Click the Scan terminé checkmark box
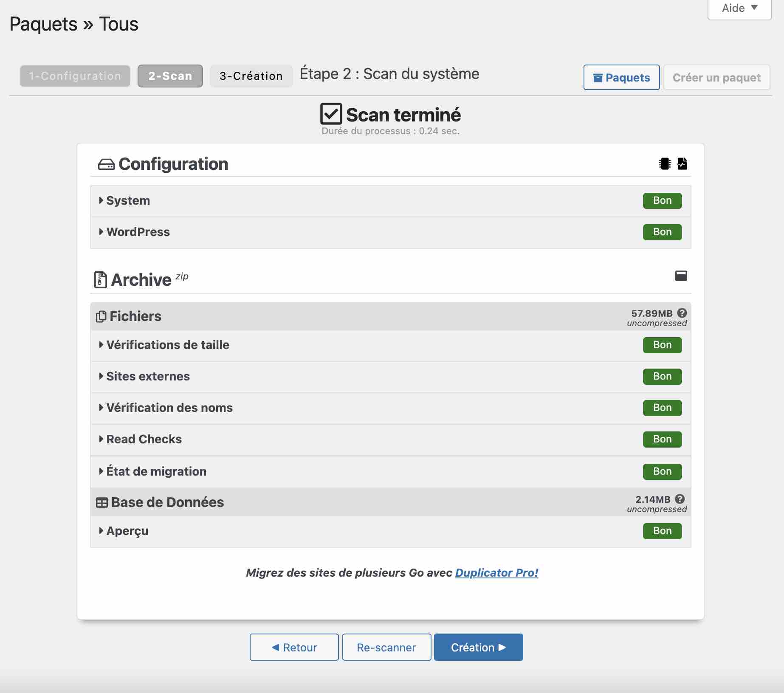 click(331, 114)
